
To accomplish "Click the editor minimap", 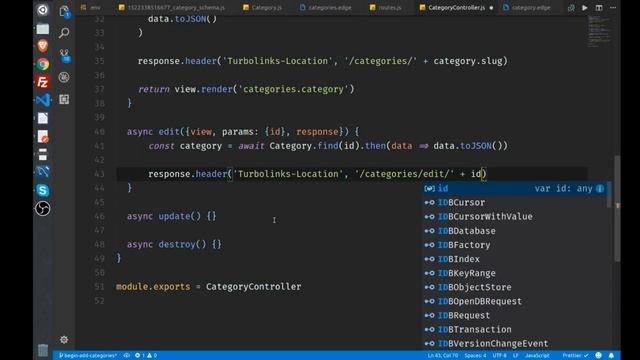I will pyautogui.click(x=599, y=33).
